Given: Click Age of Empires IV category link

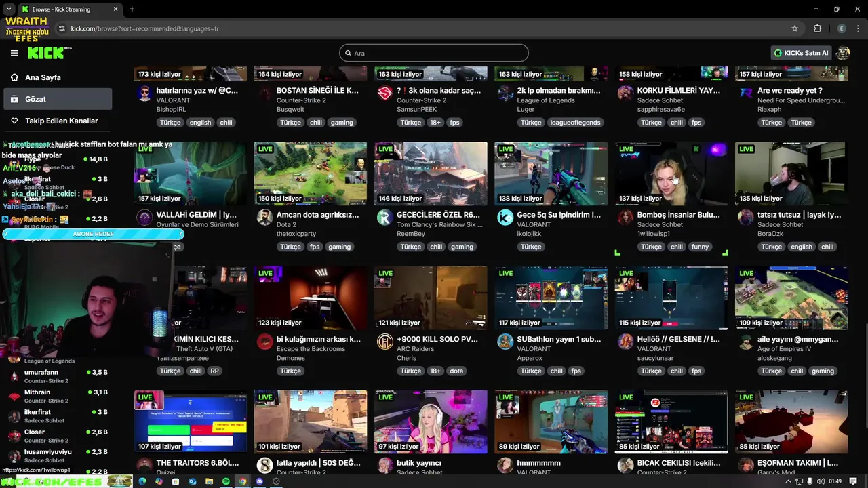Looking at the screenshot, I should 784,349.
